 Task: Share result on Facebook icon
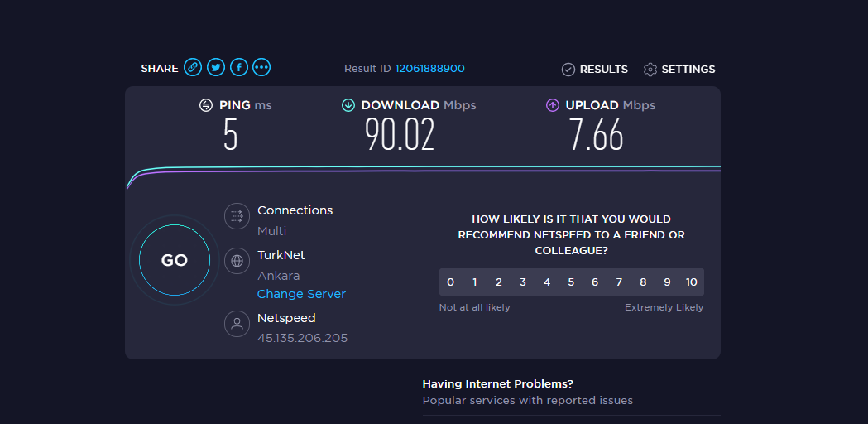pyautogui.click(x=238, y=68)
